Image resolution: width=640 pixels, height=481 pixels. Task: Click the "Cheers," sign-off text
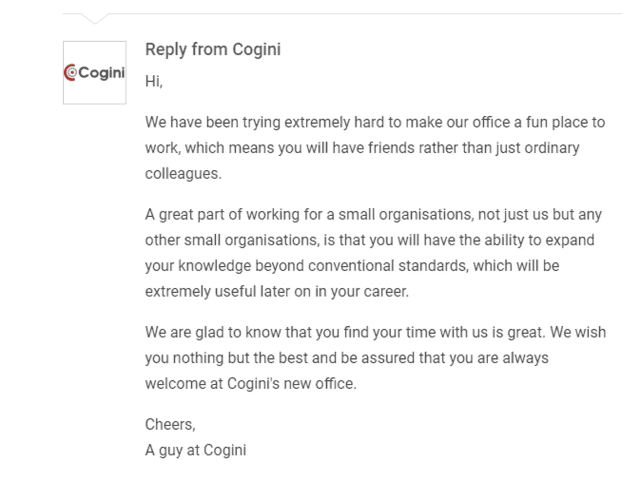(x=170, y=425)
